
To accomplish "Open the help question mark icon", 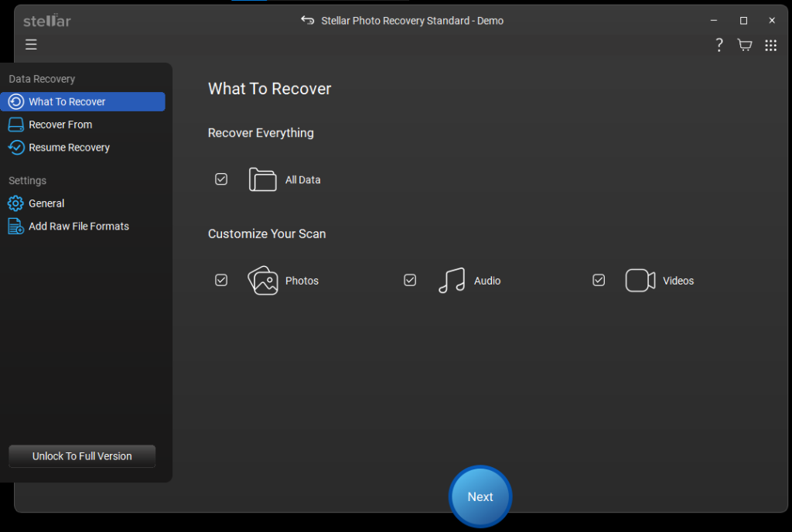I will tap(719, 45).
